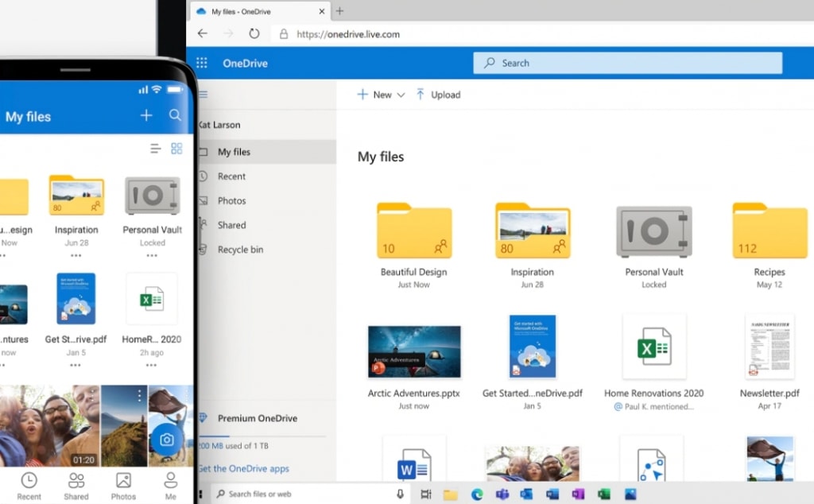The width and height of the screenshot is (814, 504).
Task: Tap the search icon in phone header
Action: click(175, 115)
